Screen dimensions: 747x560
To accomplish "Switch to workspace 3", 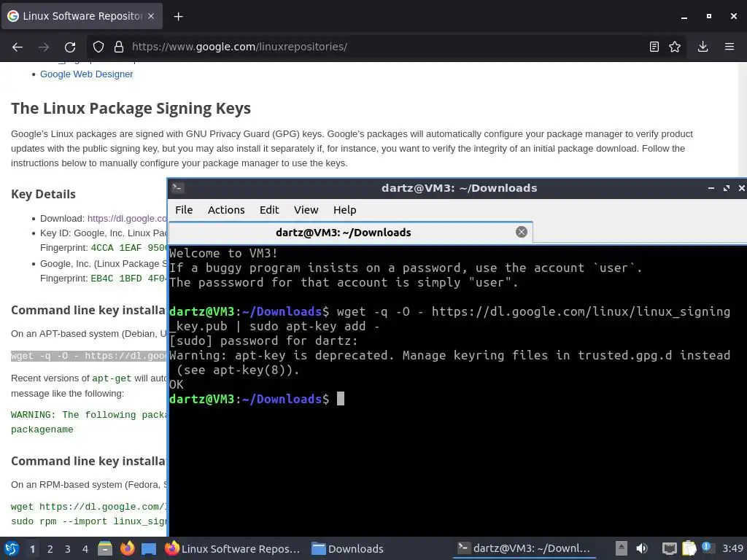I will tap(68, 549).
